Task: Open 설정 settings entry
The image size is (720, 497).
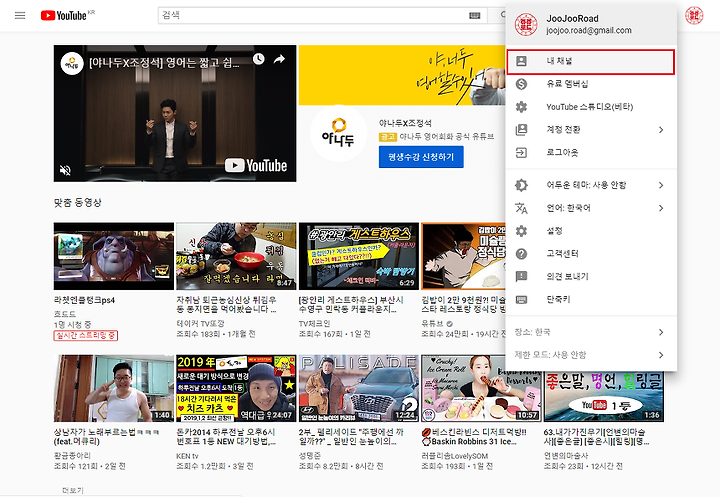Action: (591, 231)
